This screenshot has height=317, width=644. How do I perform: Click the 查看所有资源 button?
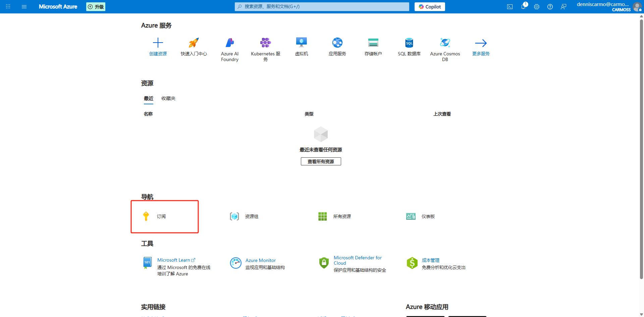pos(321,161)
